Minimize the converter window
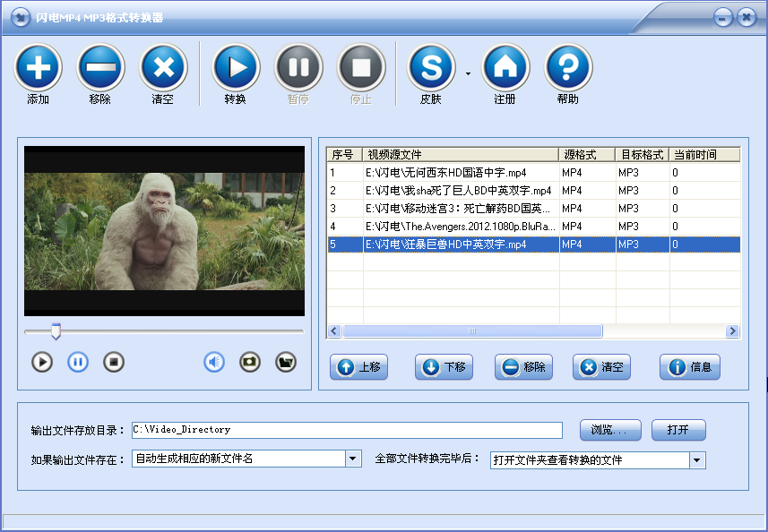Screen dimensions: 768x532 pyautogui.click(x=723, y=18)
